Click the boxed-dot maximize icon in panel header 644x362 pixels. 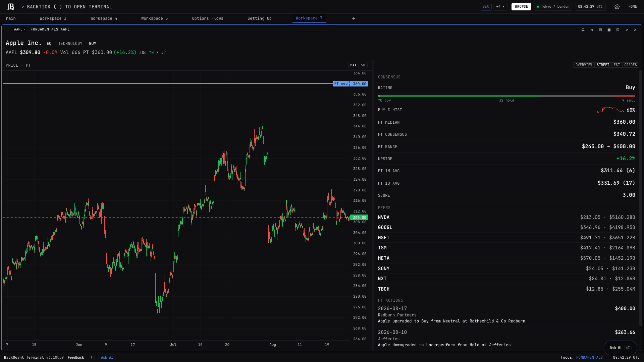pos(618,29)
